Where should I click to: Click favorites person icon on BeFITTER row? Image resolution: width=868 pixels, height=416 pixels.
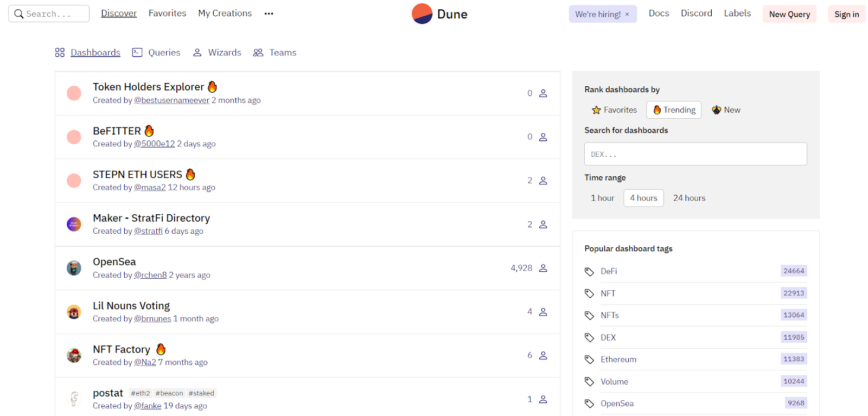tap(543, 137)
